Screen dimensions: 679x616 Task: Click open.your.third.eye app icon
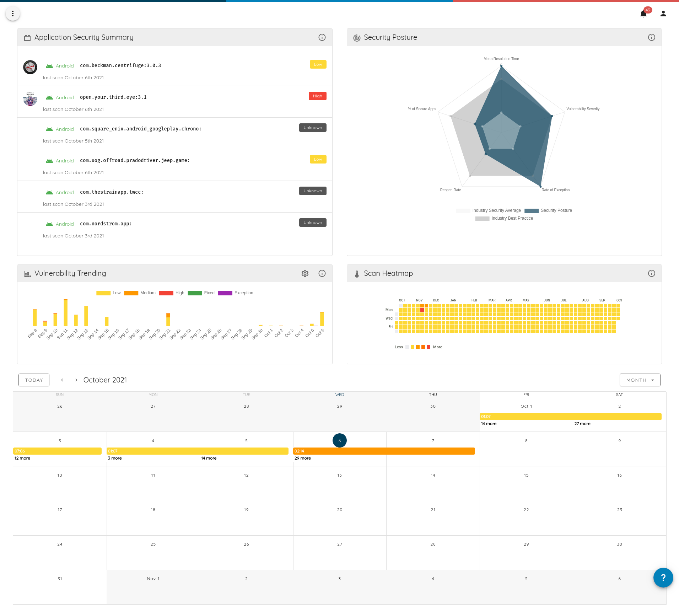(x=30, y=99)
